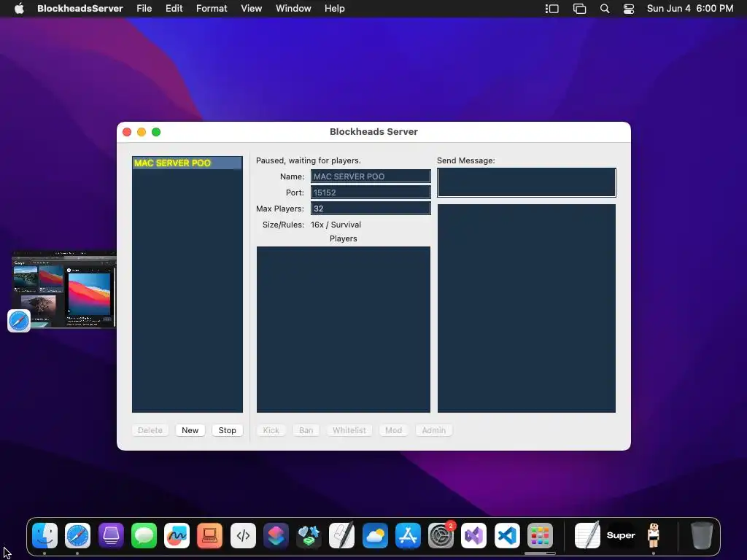Click the Kick player button
The height and width of the screenshot is (560, 747).
pyautogui.click(x=271, y=430)
